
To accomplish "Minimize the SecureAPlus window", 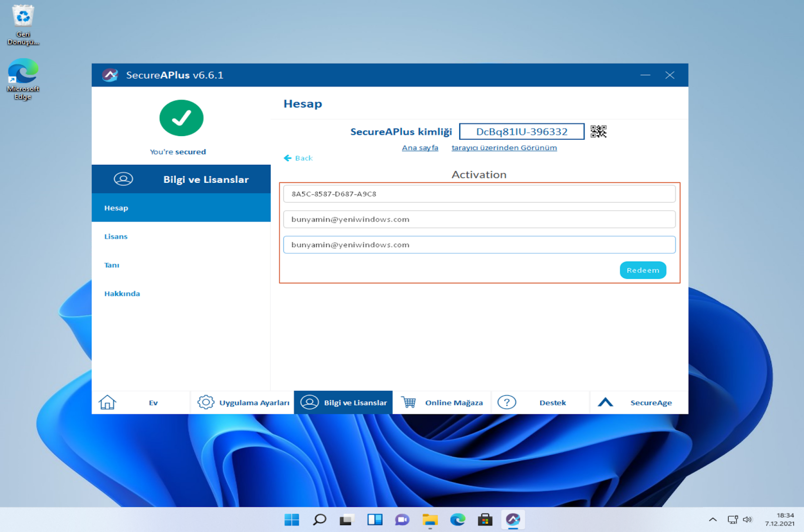I will (x=645, y=75).
